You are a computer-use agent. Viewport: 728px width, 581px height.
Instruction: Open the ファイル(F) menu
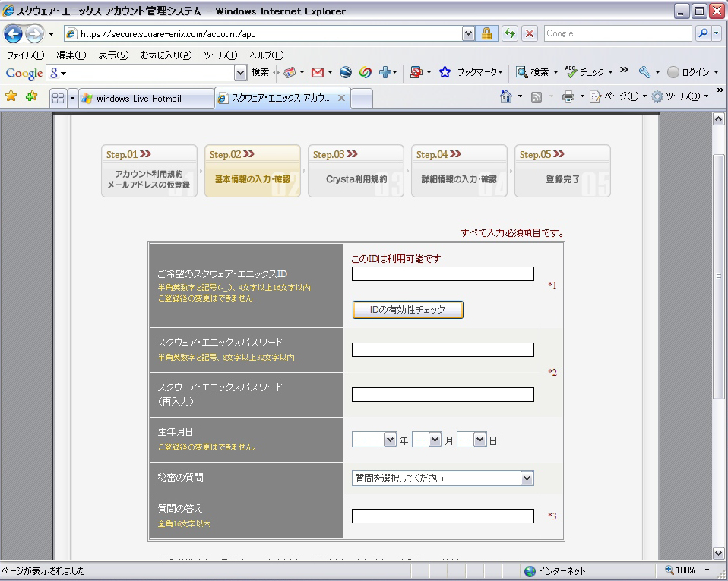[26, 55]
